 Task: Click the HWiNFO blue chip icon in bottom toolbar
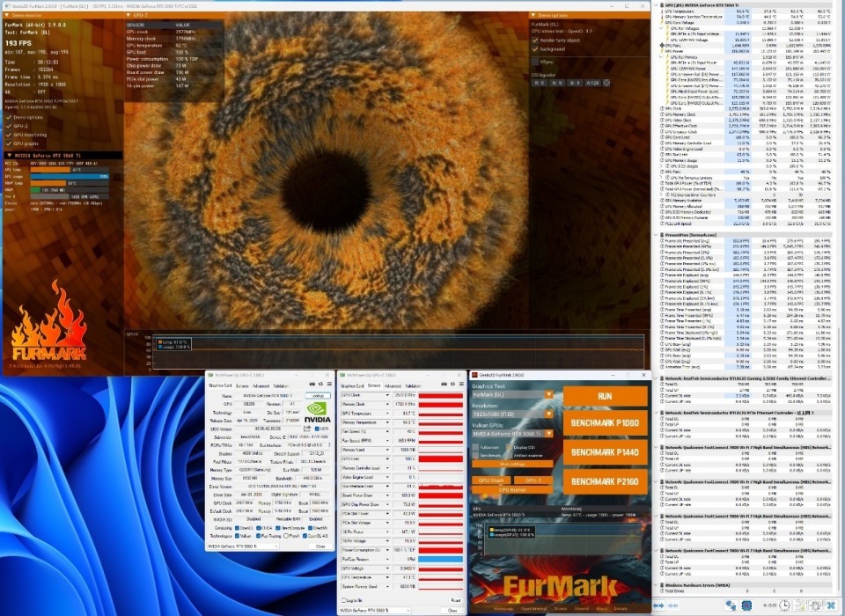point(746,605)
